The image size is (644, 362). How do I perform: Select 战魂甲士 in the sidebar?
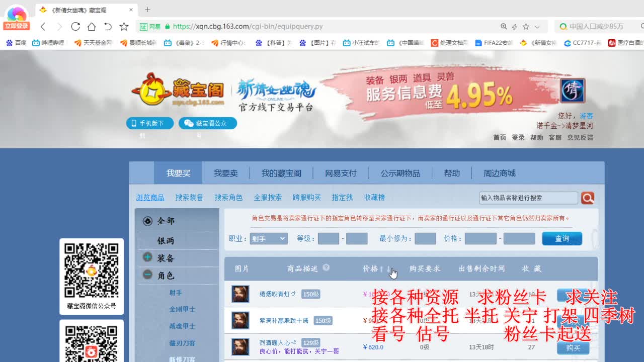pyautogui.click(x=182, y=326)
